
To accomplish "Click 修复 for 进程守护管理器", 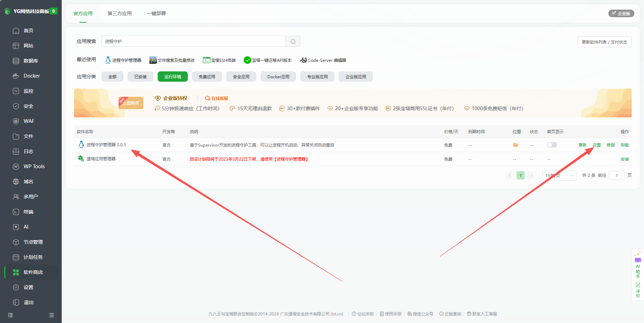I will click(611, 145).
